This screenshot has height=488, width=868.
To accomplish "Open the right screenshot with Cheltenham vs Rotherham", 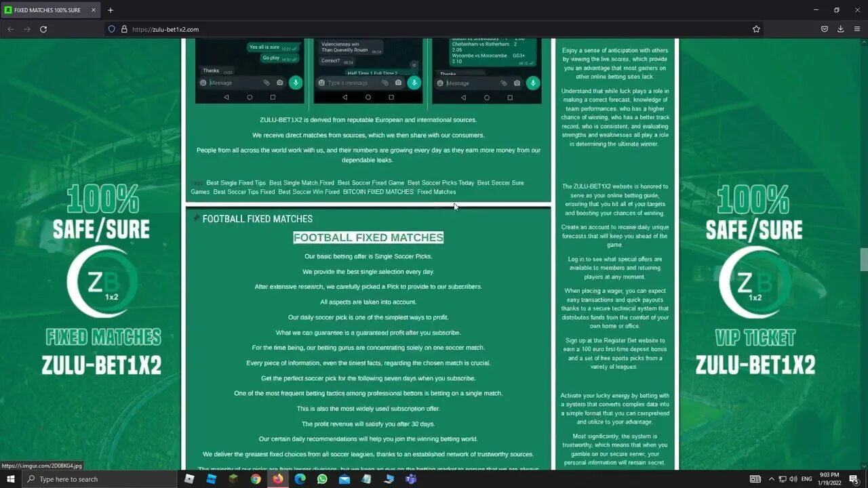I will pyautogui.click(x=486, y=70).
